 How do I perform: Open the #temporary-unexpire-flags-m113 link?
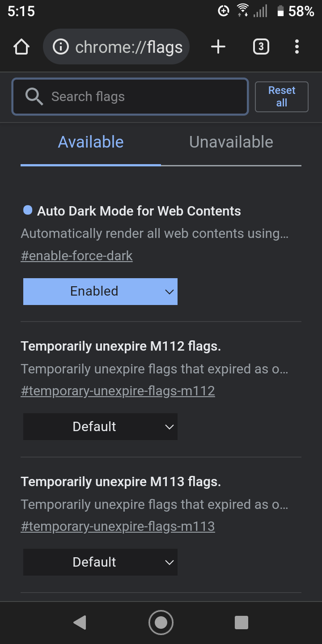118,526
